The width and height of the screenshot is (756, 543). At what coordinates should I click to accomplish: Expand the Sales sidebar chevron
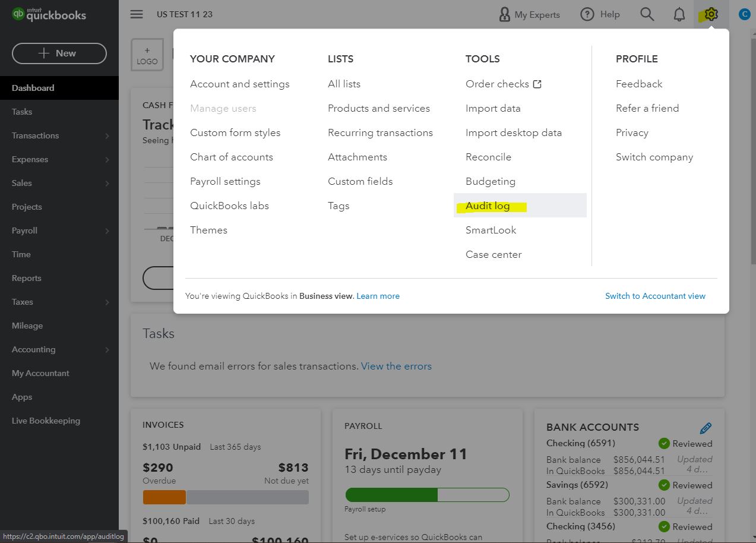(x=107, y=184)
